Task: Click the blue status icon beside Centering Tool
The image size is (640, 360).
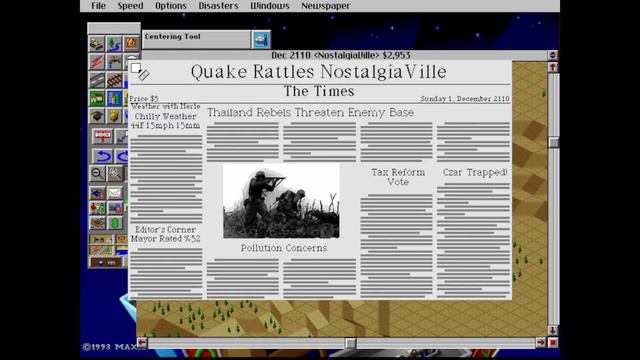Action: (261, 40)
